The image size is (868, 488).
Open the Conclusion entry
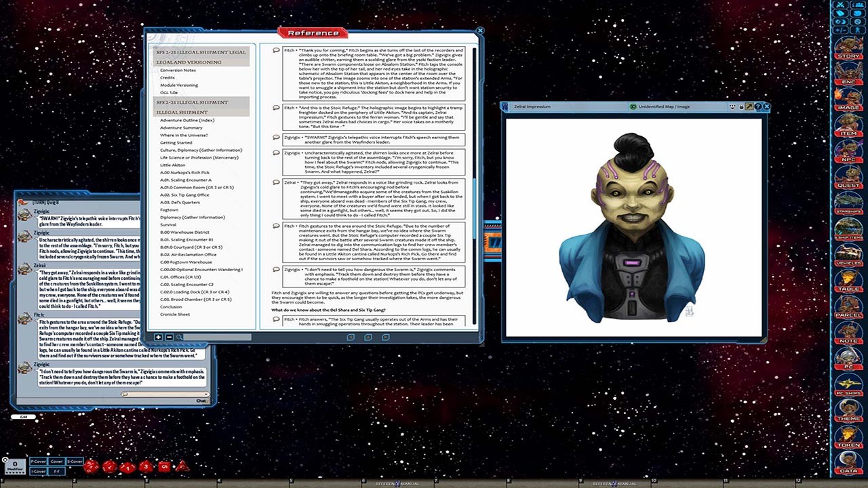click(x=171, y=306)
